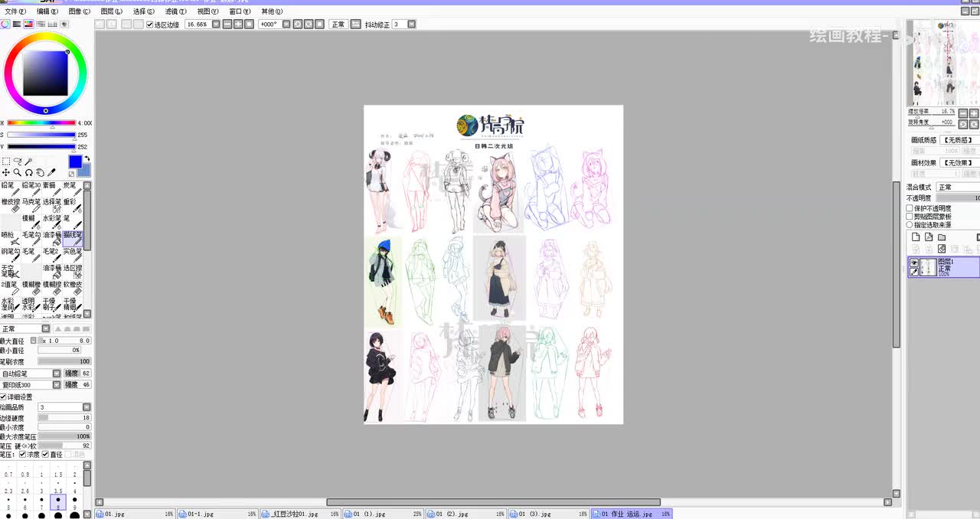Viewport: 980px width, 519px height.
Task: Select the move tool
Action: click(x=5, y=172)
